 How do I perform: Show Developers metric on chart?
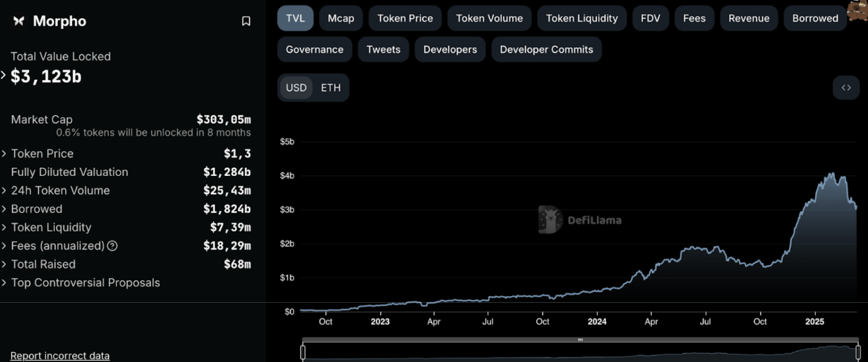(450, 50)
